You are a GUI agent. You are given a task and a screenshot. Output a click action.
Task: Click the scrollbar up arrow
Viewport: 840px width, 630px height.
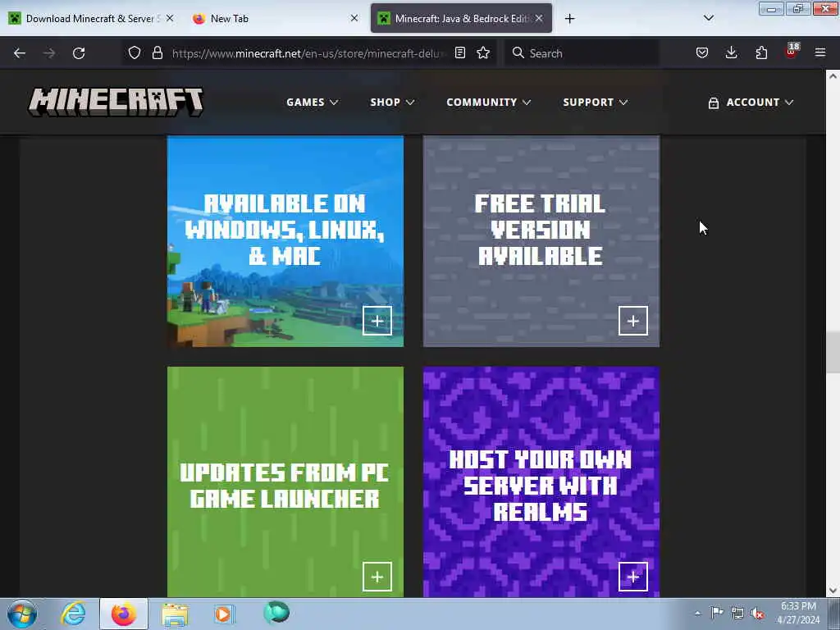[833, 76]
